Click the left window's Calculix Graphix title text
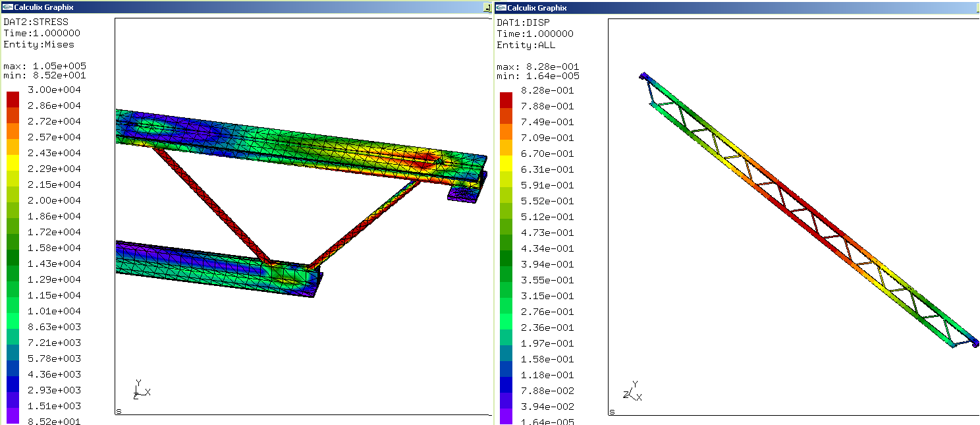The width and height of the screenshot is (980, 425). pos(43,7)
